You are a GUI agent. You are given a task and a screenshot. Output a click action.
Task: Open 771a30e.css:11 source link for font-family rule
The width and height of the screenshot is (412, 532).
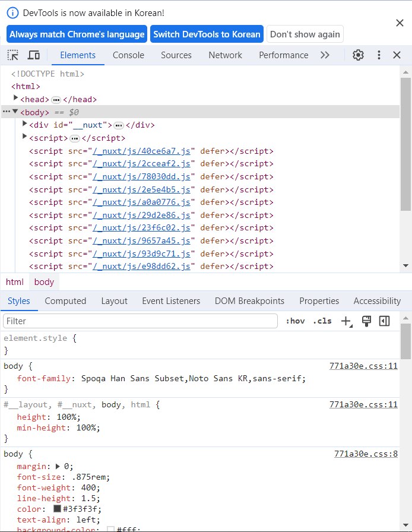(363, 366)
